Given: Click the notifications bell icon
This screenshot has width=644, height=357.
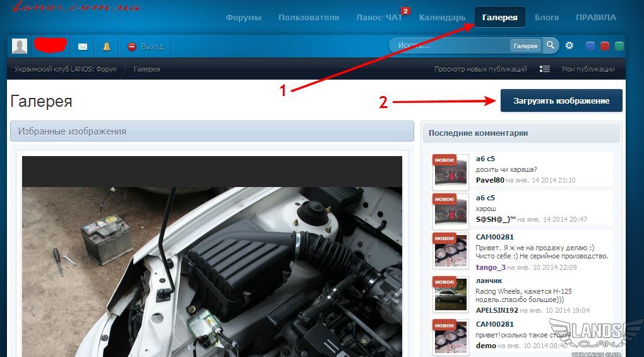Looking at the screenshot, I should (x=106, y=46).
